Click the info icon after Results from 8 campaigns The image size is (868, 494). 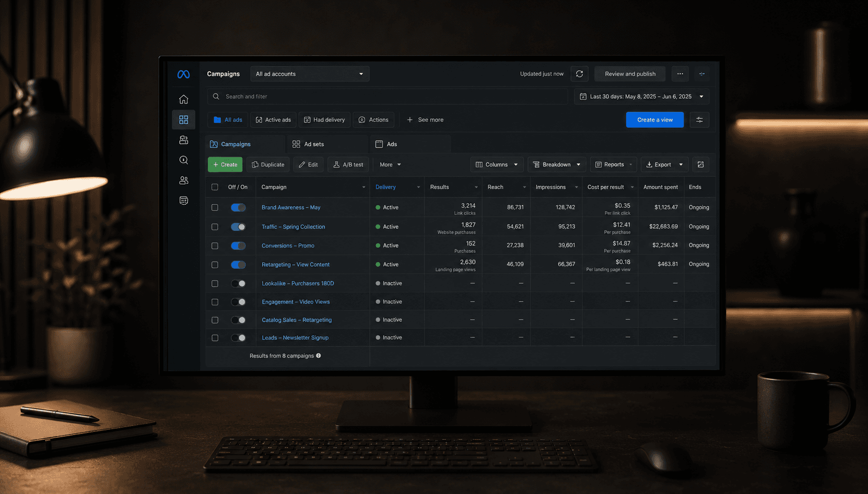coord(319,356)
